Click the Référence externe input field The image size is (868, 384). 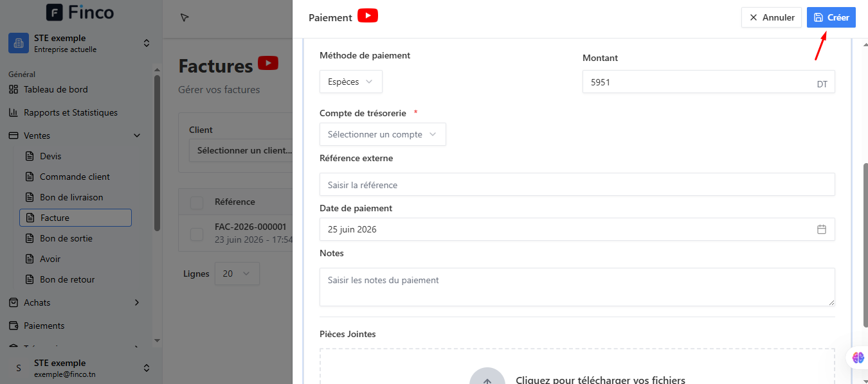(x=577, y=184)
